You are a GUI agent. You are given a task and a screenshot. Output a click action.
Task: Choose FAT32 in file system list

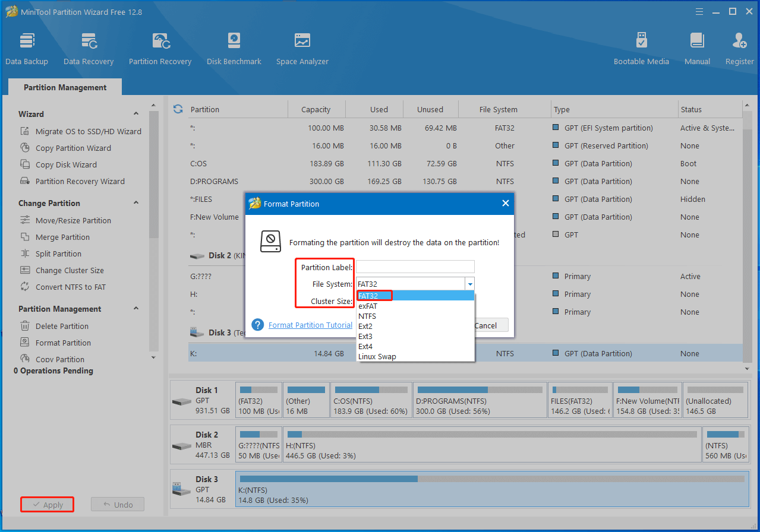[415, 296]
